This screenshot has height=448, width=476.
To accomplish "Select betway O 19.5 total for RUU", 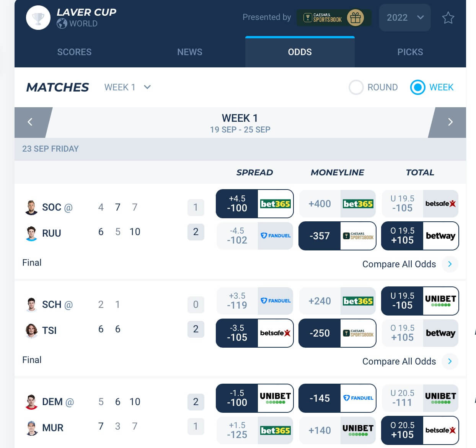I will (420, 236).
